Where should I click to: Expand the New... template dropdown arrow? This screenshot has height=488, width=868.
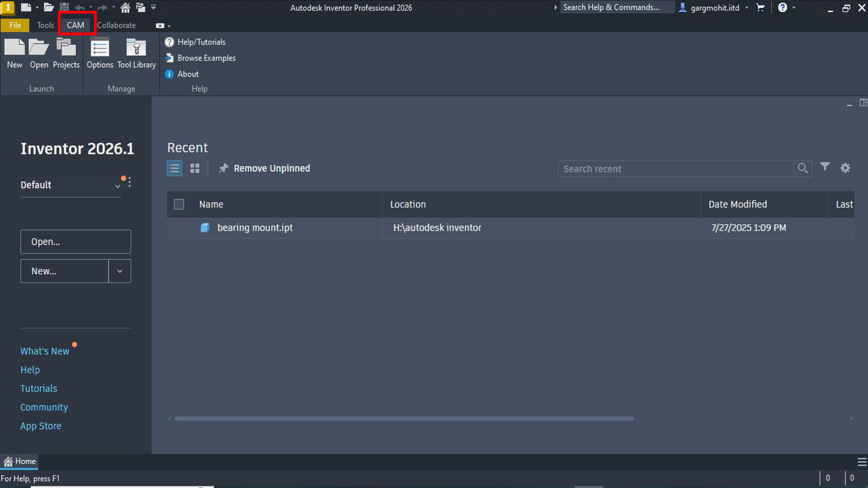pyautogui.click(x=120, y=271)
